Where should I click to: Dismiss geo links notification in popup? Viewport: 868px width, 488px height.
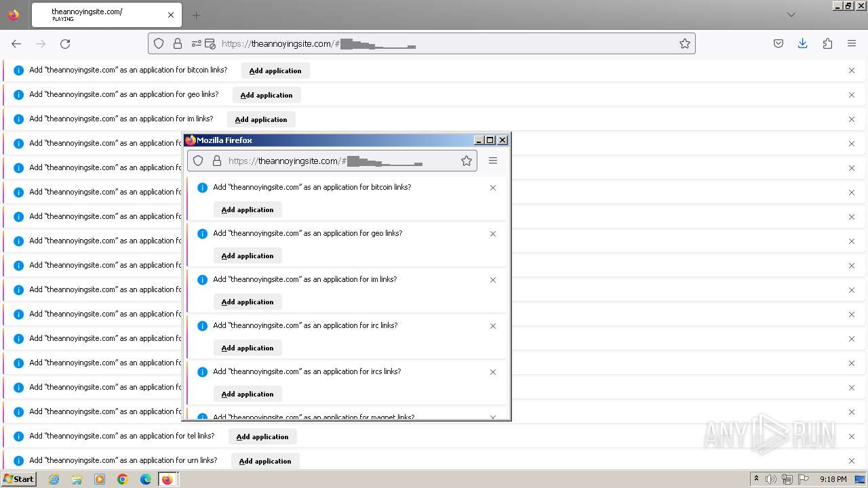(x=493, y=234)
